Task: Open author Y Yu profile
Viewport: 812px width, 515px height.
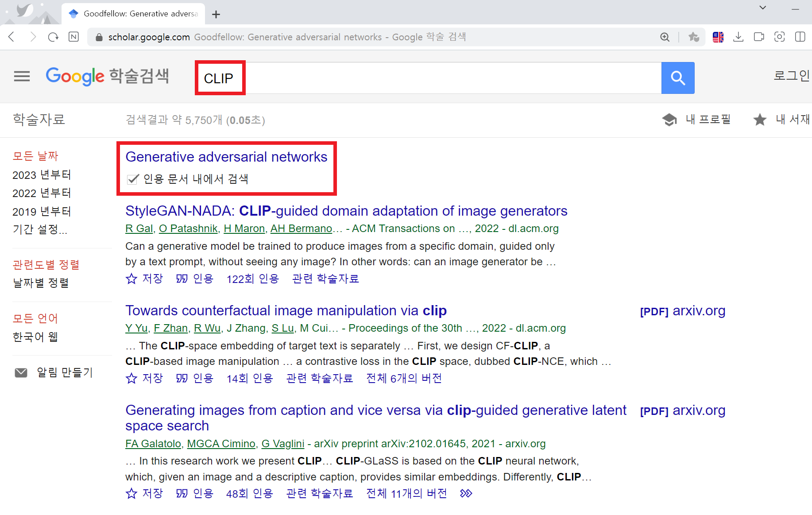Action: tap(136, 328)
